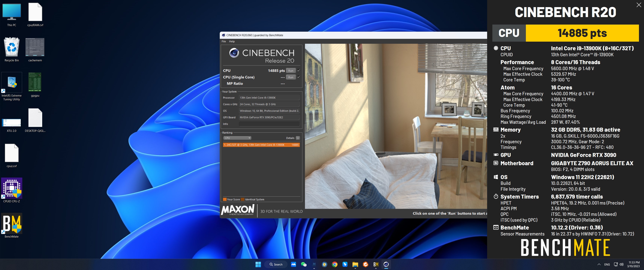This screenshot has height=270, width=644.
Task: Open This PC desktop icon
Action: point(11,14)
